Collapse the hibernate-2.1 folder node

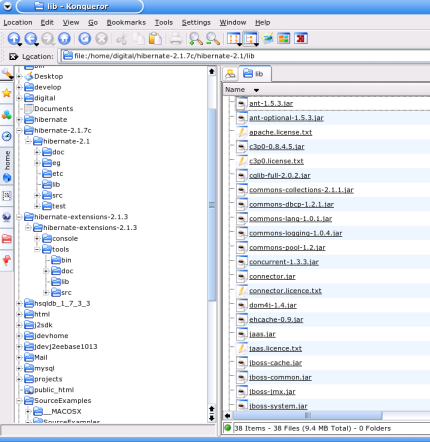28,141
